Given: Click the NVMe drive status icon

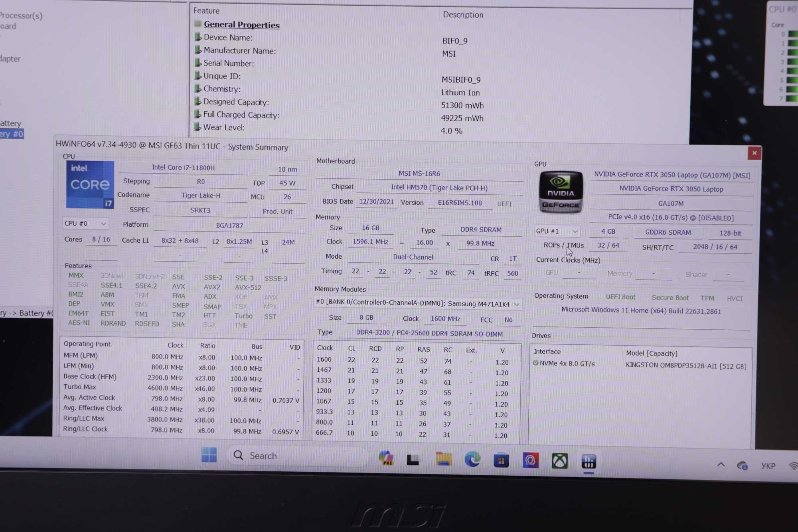Looking at the screenshot, I should [x=535, y=363].
